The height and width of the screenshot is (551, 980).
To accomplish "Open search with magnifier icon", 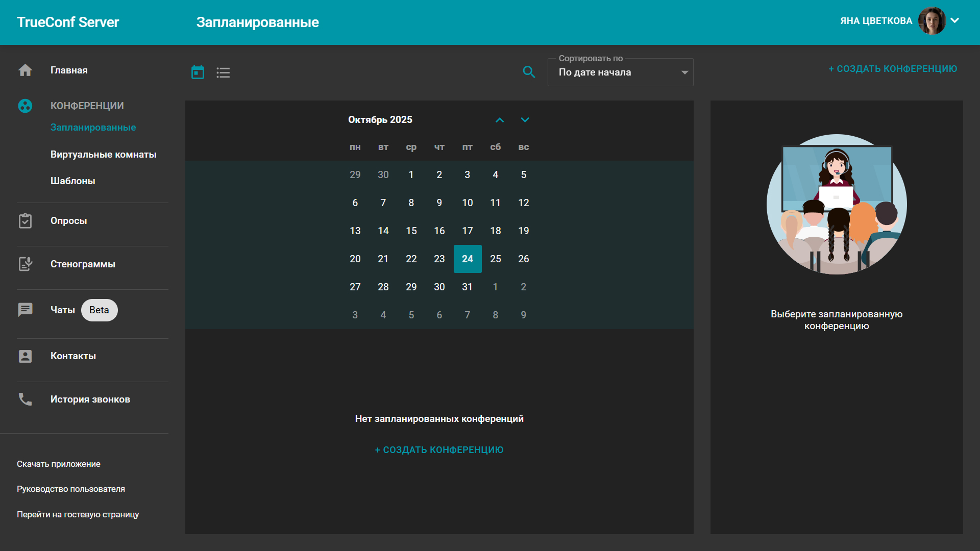I will click(529, 72).
